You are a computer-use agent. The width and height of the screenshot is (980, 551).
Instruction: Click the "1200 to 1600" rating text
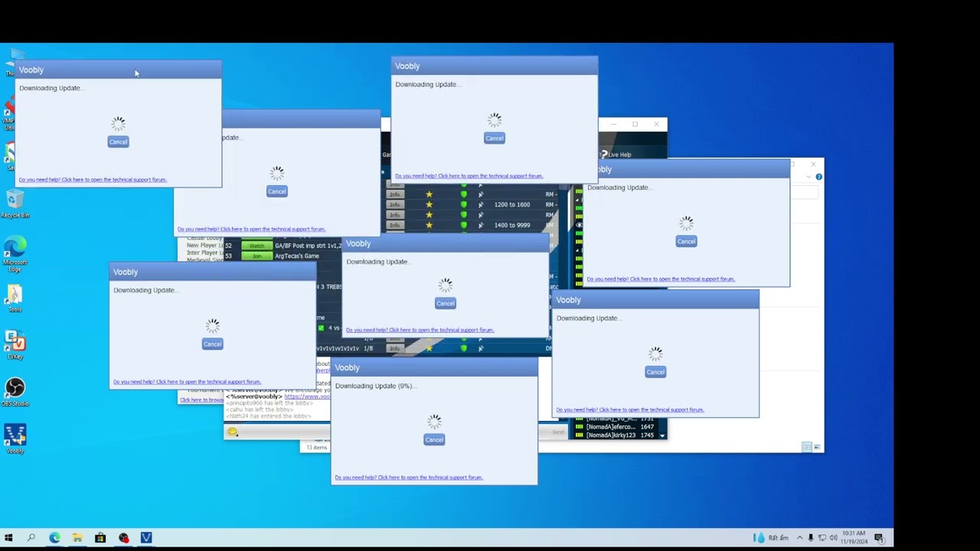(x=512, y=204)
